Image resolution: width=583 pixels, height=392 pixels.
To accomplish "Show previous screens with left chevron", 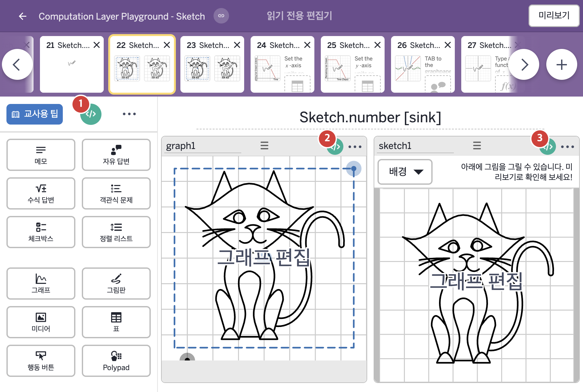I will pos(17,64).
